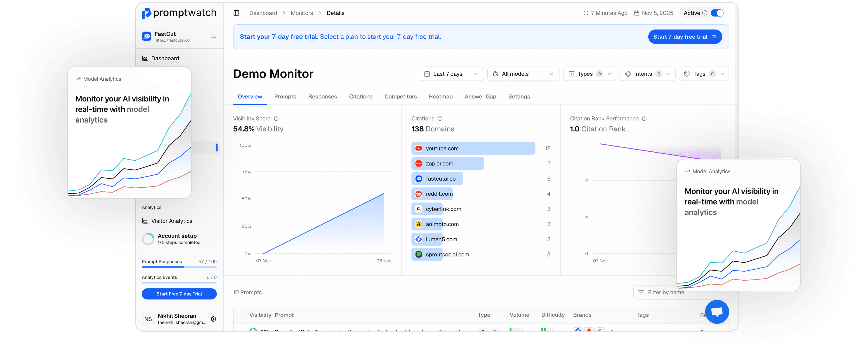Click Monitors breadcrumb link
The image size is (868, 359).
tap(302, 13)
